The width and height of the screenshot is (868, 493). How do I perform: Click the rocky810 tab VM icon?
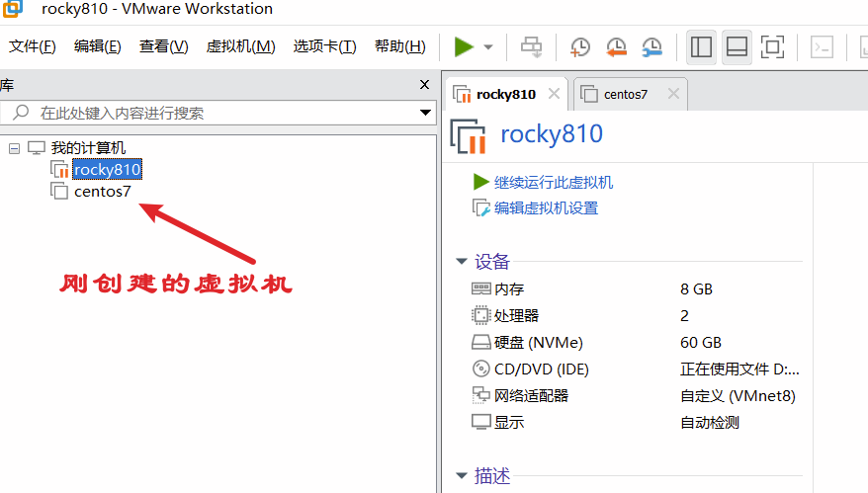point(462,94)
